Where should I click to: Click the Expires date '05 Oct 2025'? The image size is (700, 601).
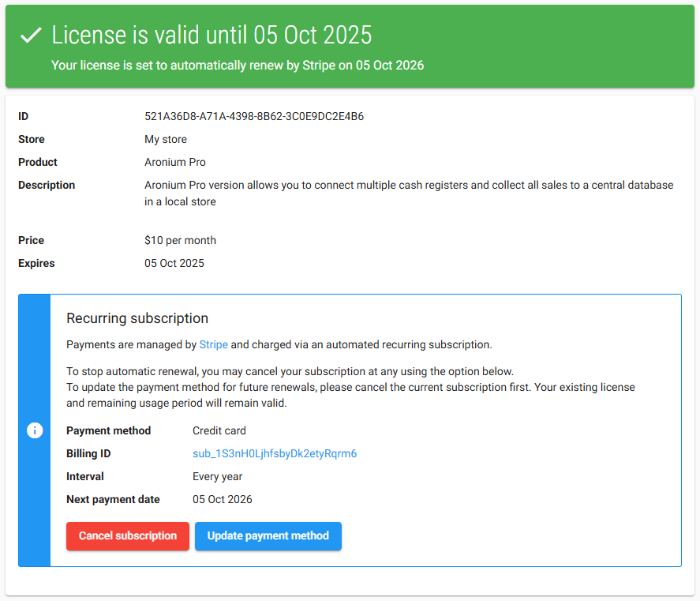[x=174, y=263]
